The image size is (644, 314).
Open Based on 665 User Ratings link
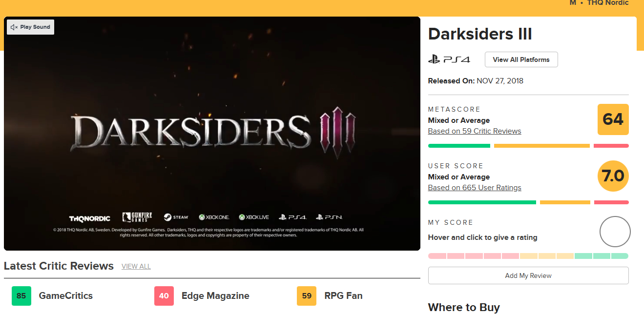474,188
